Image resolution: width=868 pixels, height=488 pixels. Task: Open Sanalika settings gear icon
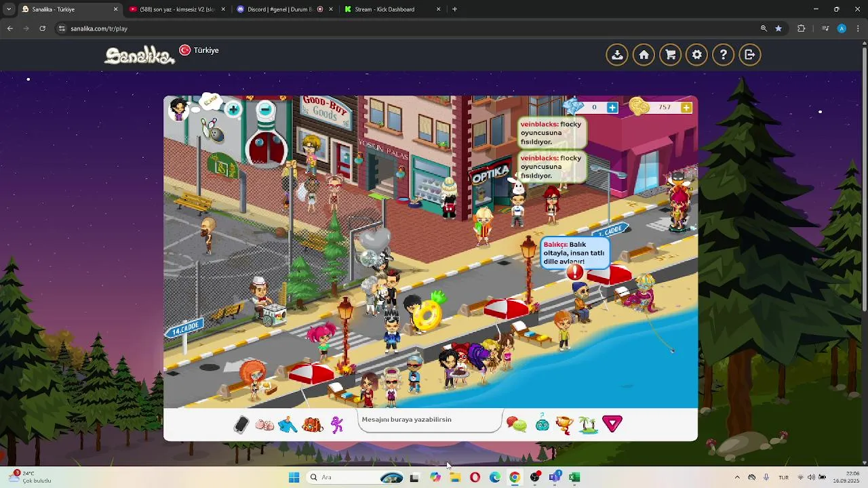point(697,55)
